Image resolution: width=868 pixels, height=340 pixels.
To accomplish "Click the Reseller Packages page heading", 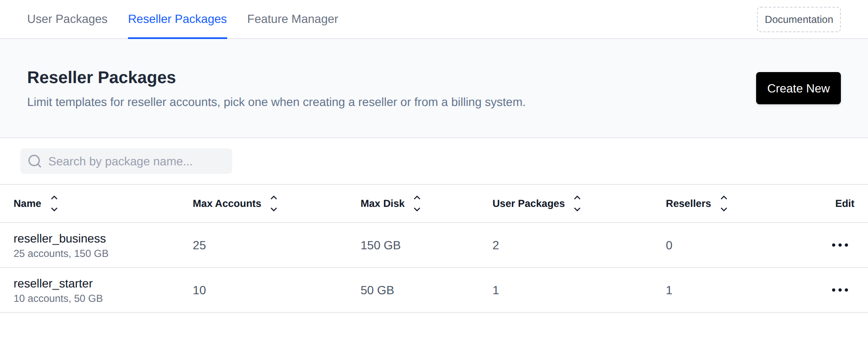I will pos(101,78).
